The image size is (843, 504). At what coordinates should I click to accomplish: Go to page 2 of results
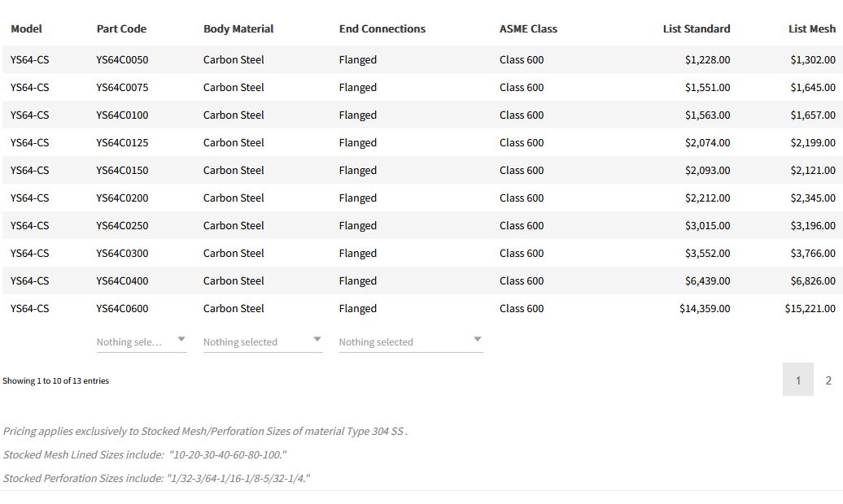828,380
